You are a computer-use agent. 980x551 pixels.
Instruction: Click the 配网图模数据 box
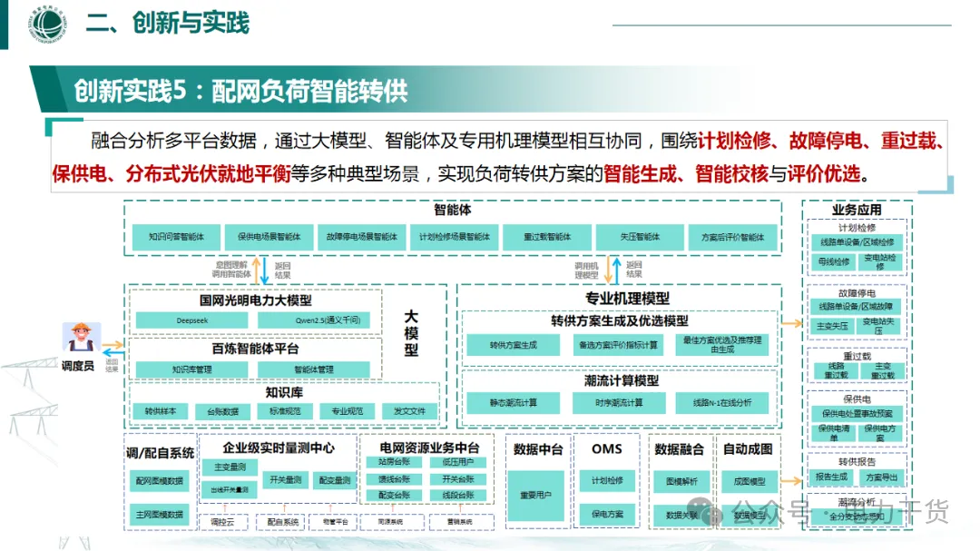[160, 481]
